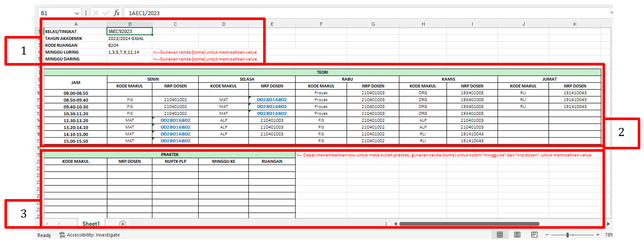
Task: Click the JUMAT day header
Action: tap(549, 79)
